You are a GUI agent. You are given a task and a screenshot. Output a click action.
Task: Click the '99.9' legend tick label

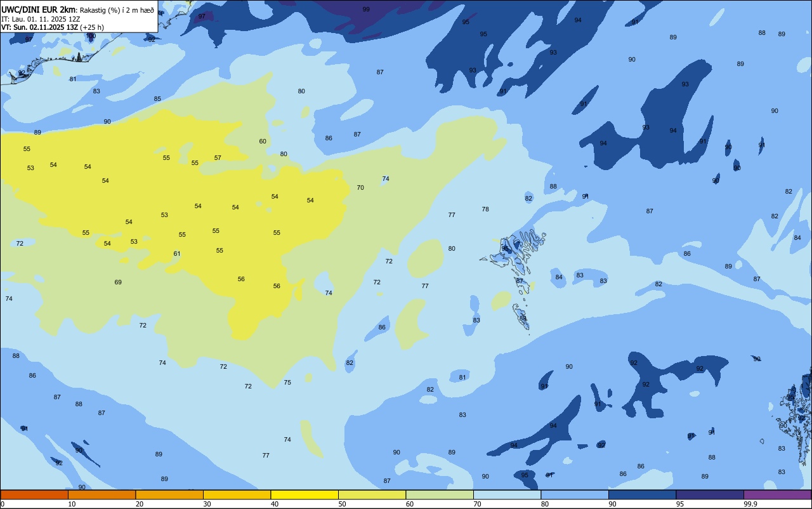point(750,504)
